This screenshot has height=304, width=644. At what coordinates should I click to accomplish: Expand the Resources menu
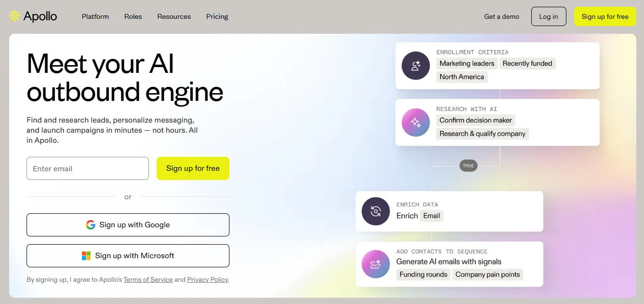[x=174, y=16]
